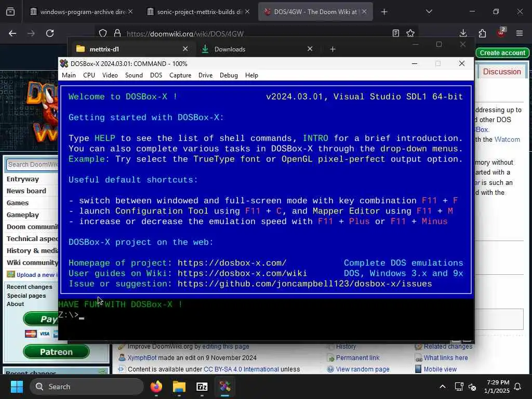Open the DOSBox-X Main menu
This screenshot has height=399, width=532.
[69, 75]
